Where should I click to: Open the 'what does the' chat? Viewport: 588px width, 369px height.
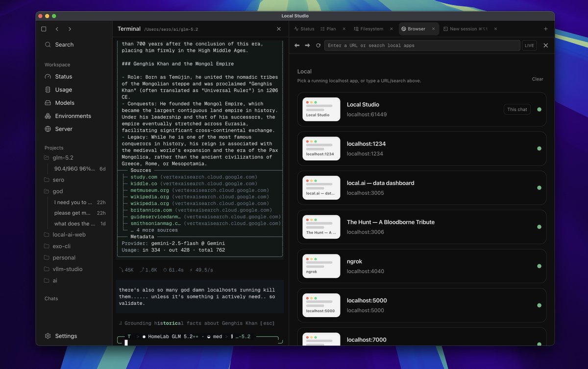point(79,224)
